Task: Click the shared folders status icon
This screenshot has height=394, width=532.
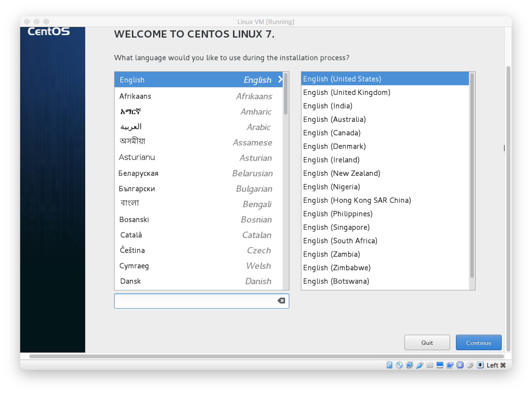Action: point(430,365)
